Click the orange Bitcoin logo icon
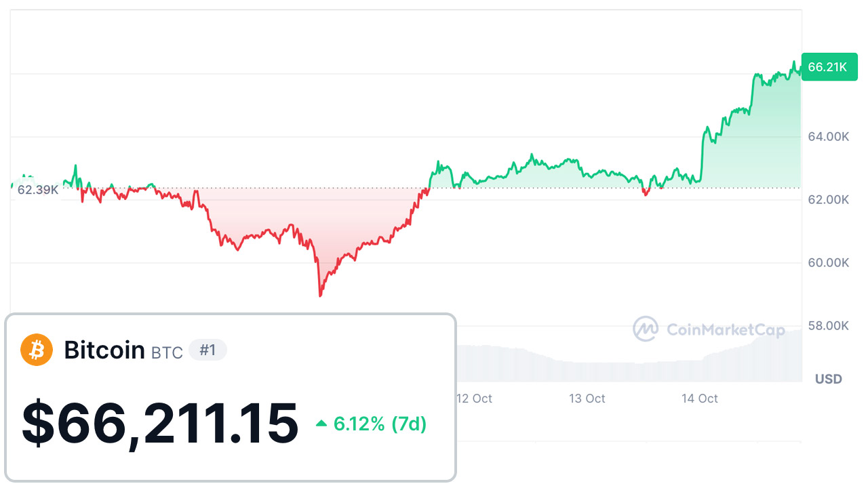 37,350
